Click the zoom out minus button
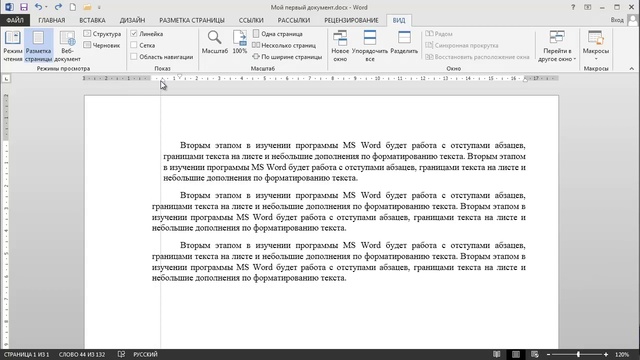The height and width of the screenshot is (360, 640). (x=549, y=355)
